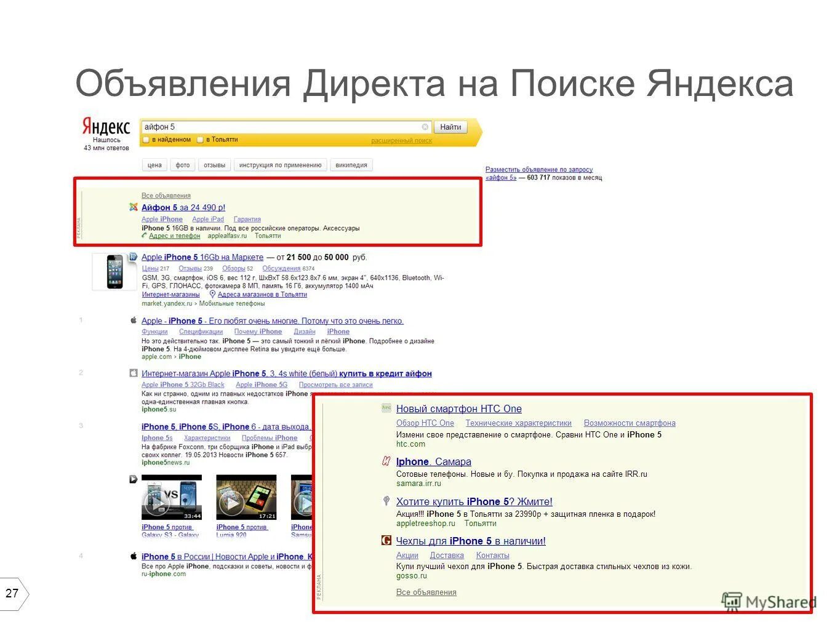Open the 'Iphone. Самара' ad title
The width and height of the screenshot is (840, 630).
(434, 461)
